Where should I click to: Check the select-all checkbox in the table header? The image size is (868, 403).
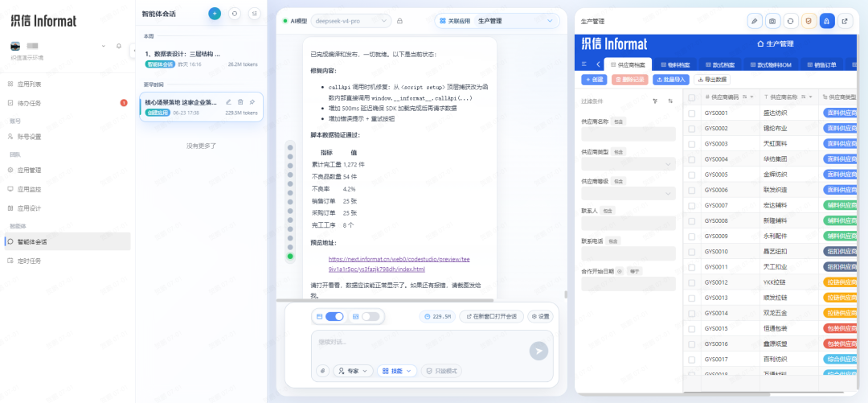691,97
